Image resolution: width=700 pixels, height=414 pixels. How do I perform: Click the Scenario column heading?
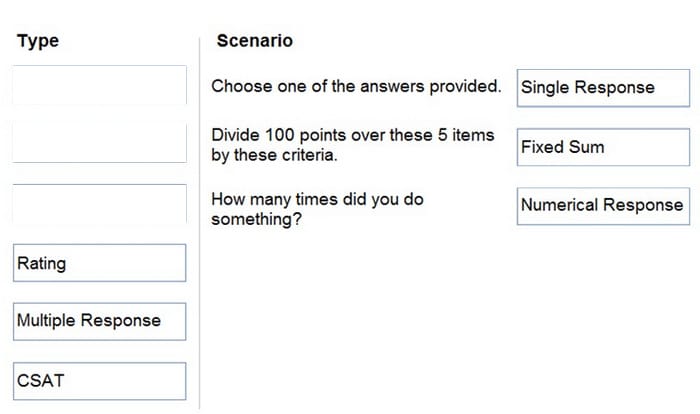tap(255, 41)
